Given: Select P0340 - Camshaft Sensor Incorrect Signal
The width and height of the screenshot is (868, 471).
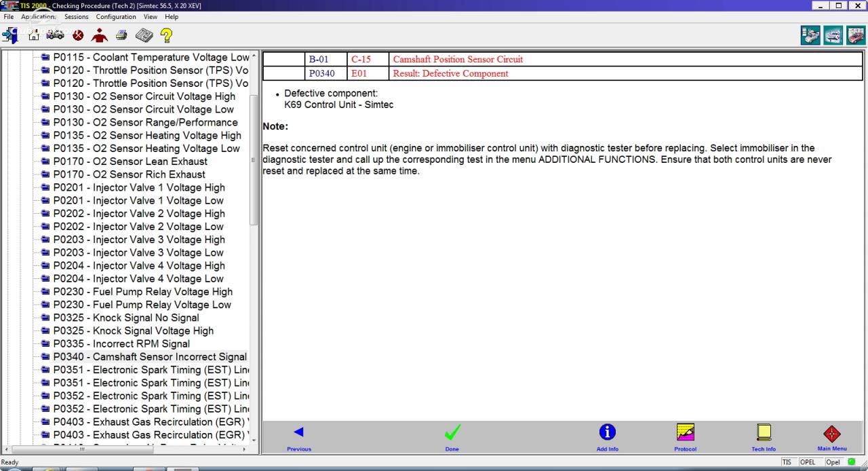Looking at the screenshot, I should point(150,357).
